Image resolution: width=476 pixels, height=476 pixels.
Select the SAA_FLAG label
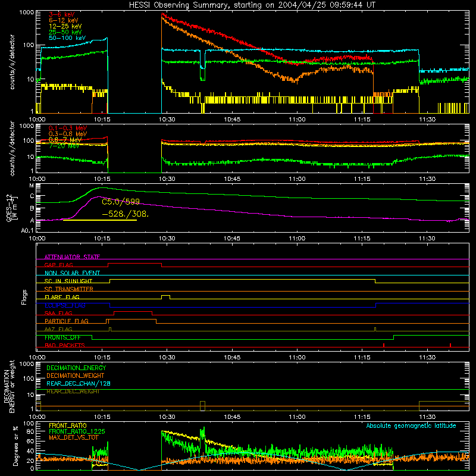coord(58,314)
